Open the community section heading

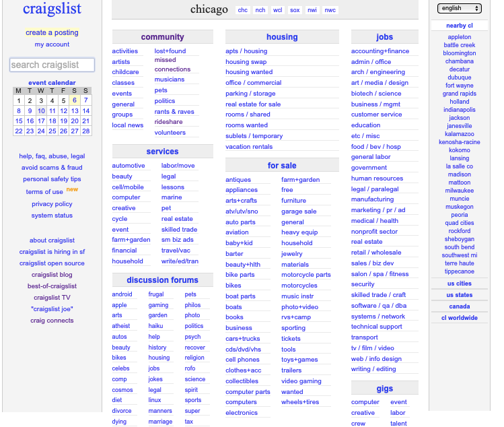(163, 37)
